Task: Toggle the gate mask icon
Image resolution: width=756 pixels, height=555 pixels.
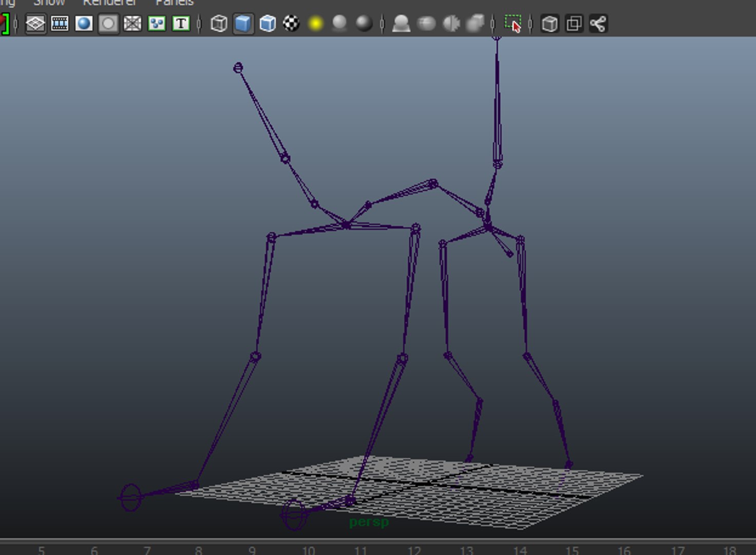Action: point(108,24)
